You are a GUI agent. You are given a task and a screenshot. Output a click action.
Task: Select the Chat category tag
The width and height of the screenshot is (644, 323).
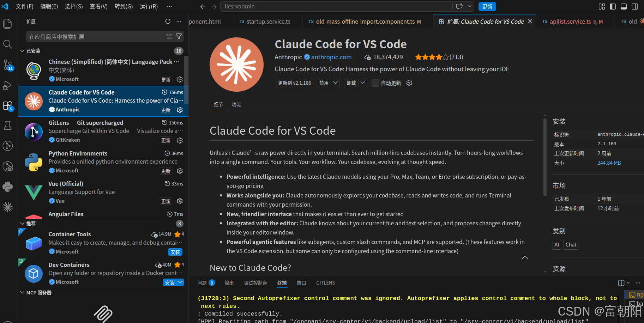pyautogui.click(x=571, y=245)
